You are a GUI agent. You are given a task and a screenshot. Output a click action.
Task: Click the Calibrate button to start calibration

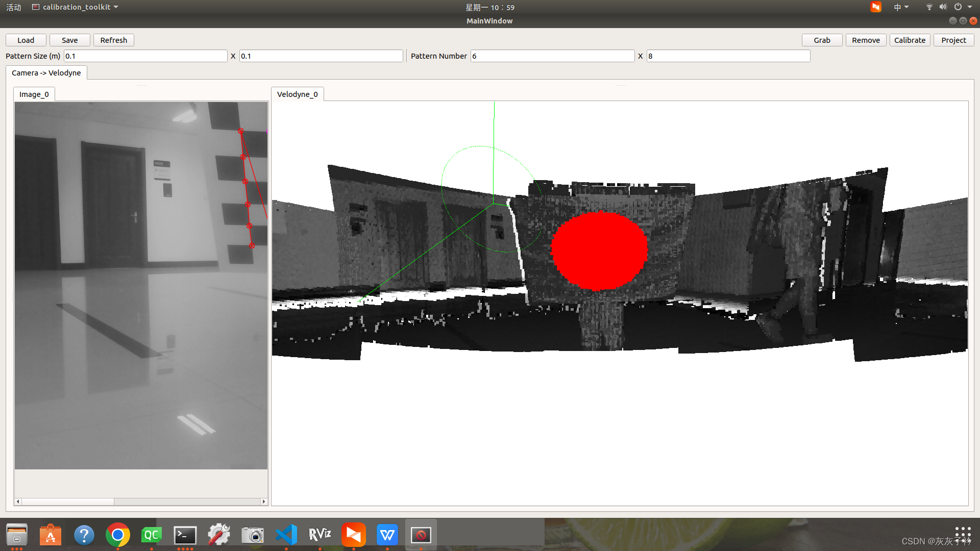(910, 40)
